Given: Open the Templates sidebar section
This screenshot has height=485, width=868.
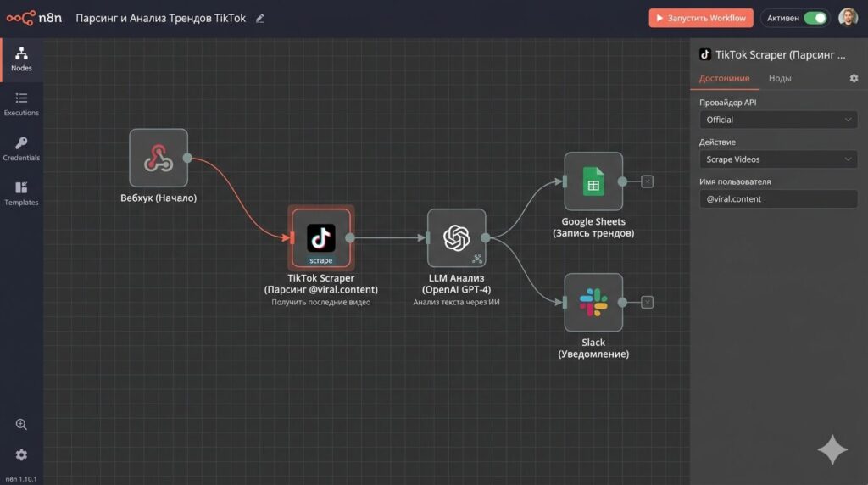Looking at the screenshot, I should point(21,194).
